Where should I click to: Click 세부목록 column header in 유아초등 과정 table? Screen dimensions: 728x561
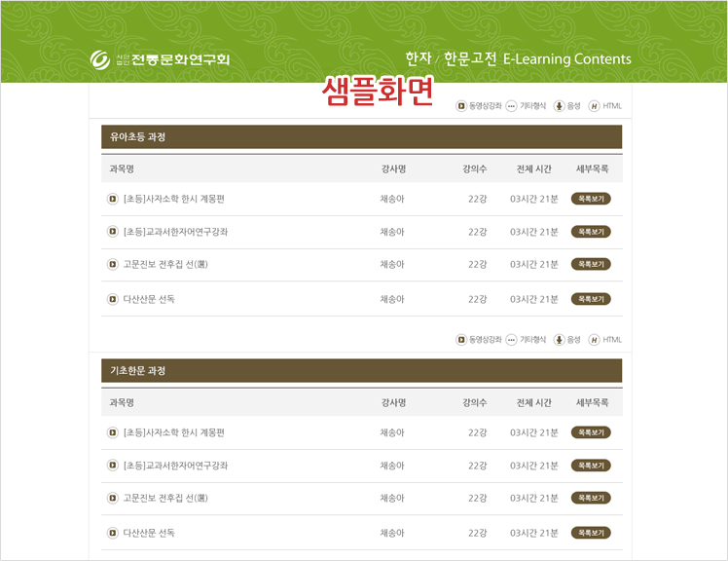592,169
